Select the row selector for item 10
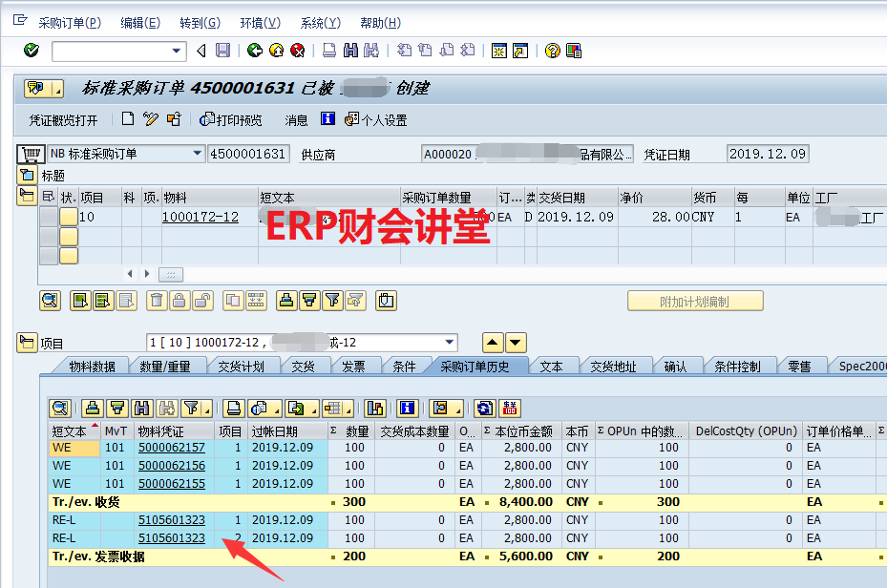 tap(48, 217)
